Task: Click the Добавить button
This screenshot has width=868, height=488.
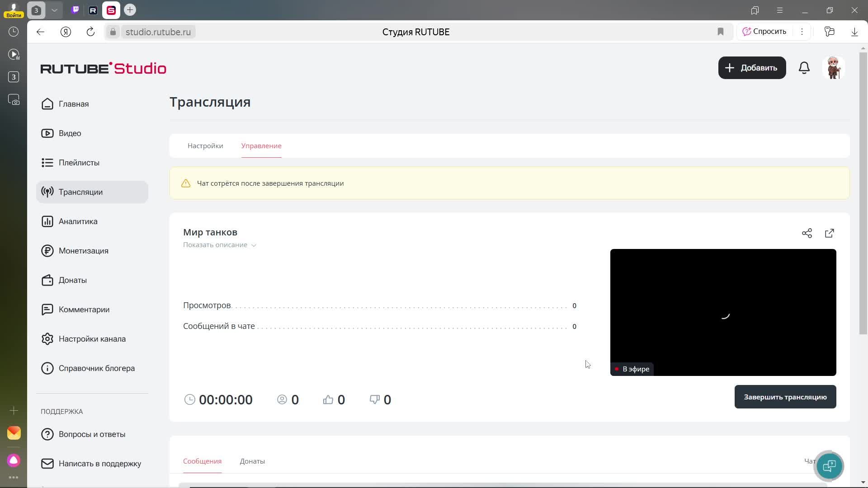Action: (752, 68)
